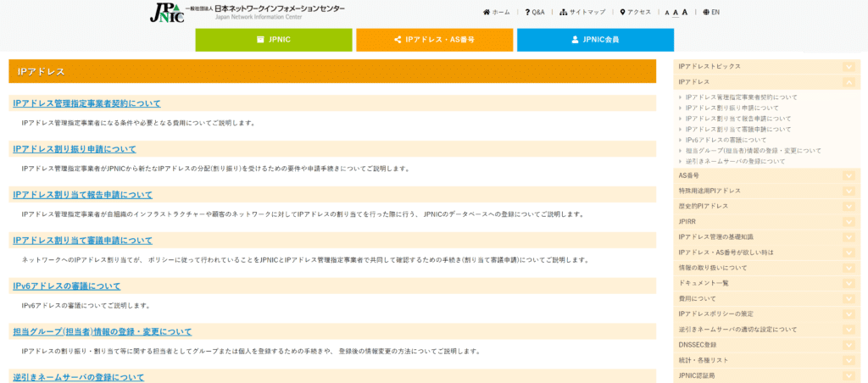Image resolution: width=868 pixels, height=383 pixels.
Task: Open 担当グループ(担当者)情報の登録・変更について heading link
Action: tap(103, 331)
